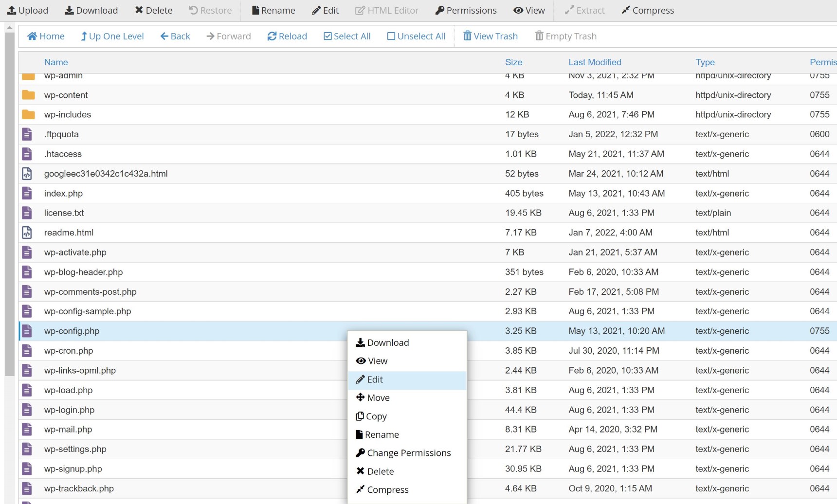The height and width of the screenshot is (504, 837).
Task: Choose Copy in the context menu
Action: click(x=407, y=416)
